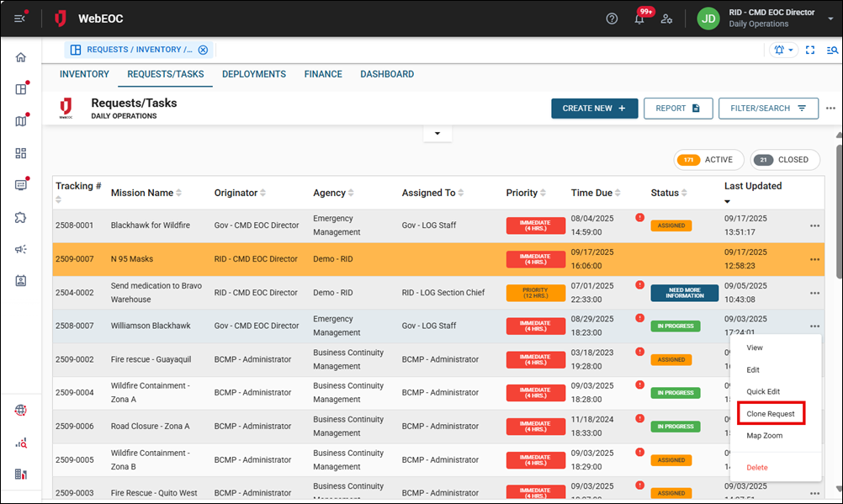Open the Home icon in the sidebar

click(21, 57)
